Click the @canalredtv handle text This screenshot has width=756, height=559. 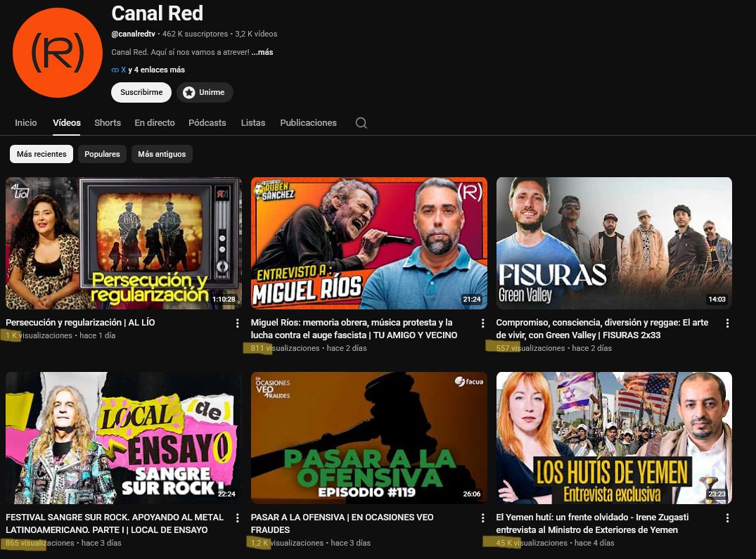[x=134, y=34]
